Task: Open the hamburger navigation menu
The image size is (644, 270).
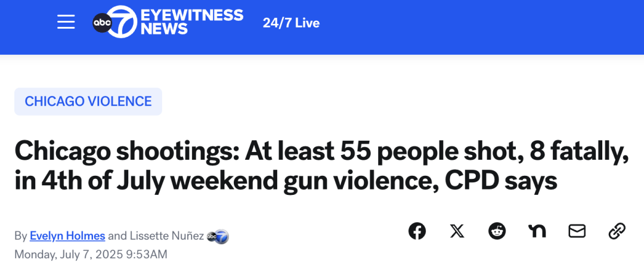Action: pos(66,22)
